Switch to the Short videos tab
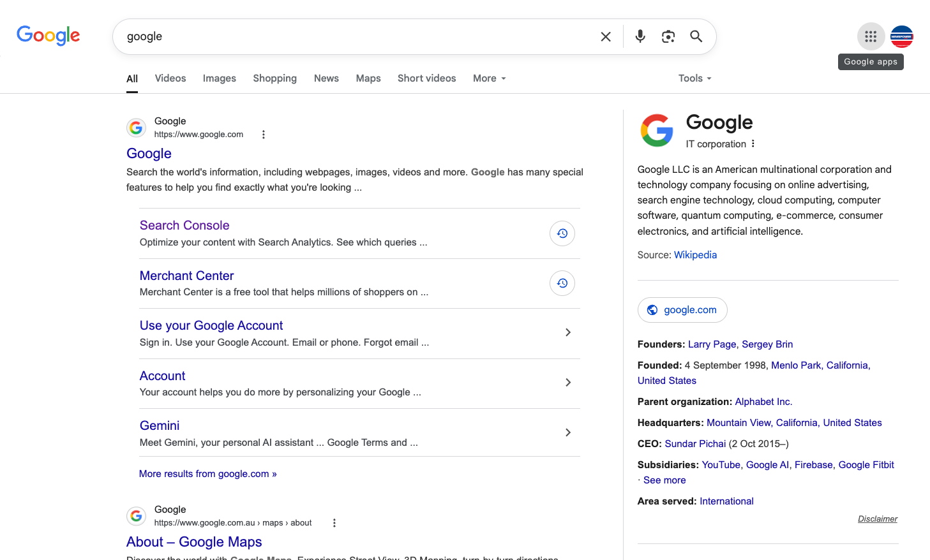Viewport: 930px width, 560px height. [427, 78]
